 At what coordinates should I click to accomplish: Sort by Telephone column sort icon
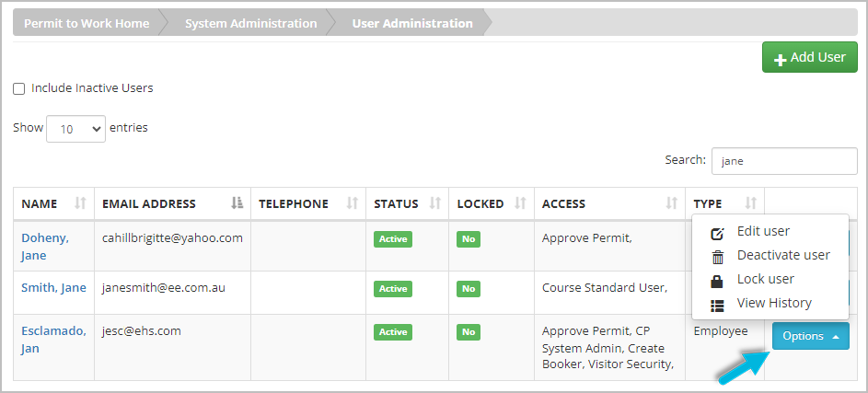coord(352,203)
